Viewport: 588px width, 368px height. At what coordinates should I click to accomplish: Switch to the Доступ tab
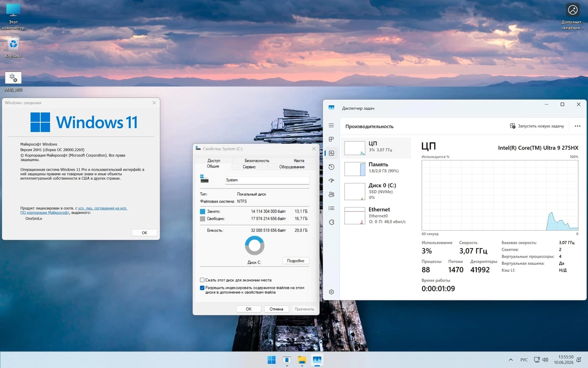coord(214,160)
